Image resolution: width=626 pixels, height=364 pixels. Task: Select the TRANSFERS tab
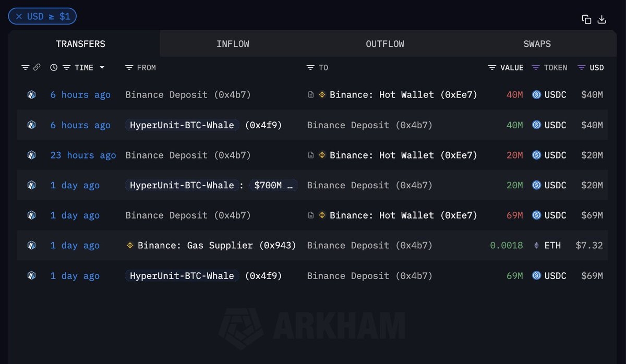pos(80,44)
